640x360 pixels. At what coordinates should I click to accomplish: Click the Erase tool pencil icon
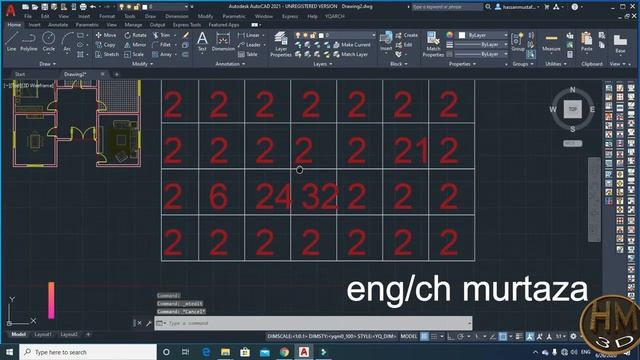(186, 36)
